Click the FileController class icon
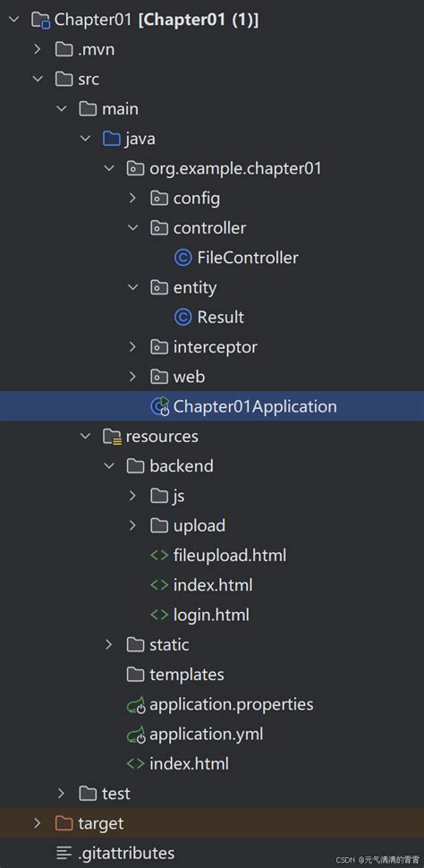424x868 pixels. coord(182,258)
